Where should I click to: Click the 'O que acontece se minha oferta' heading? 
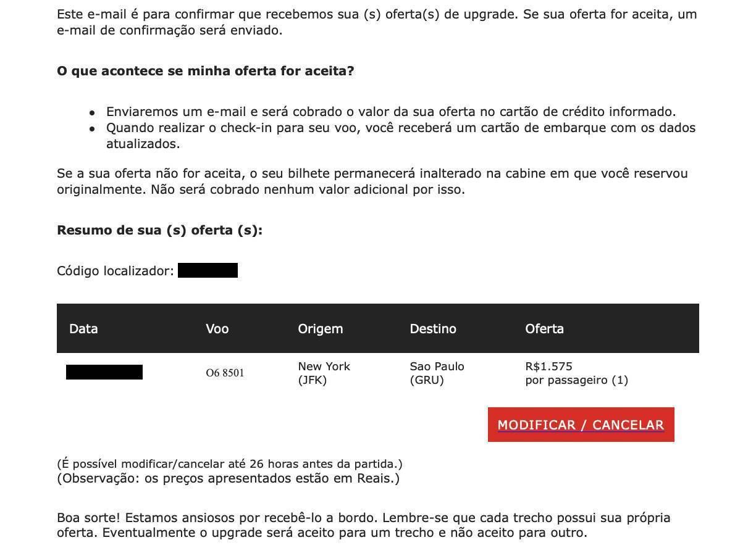(x=206, y=71)
